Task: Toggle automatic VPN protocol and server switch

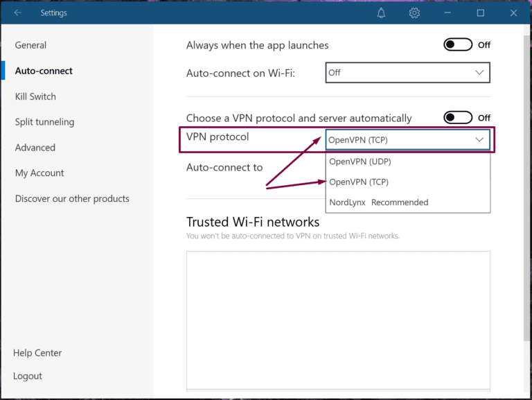Action: coord(458,118)
